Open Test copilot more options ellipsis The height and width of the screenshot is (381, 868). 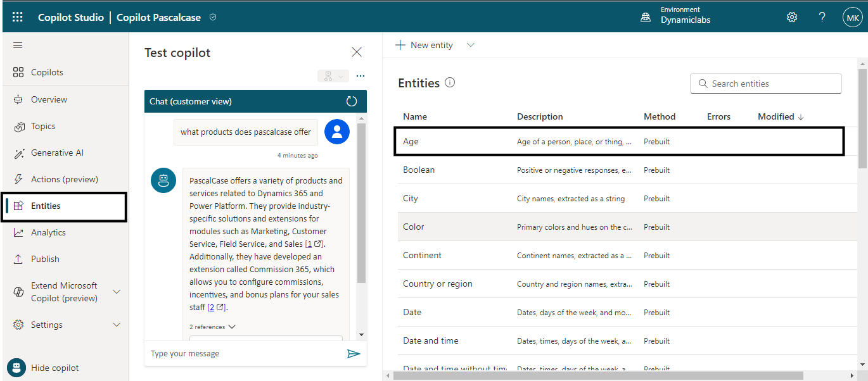tap(361, 76)
